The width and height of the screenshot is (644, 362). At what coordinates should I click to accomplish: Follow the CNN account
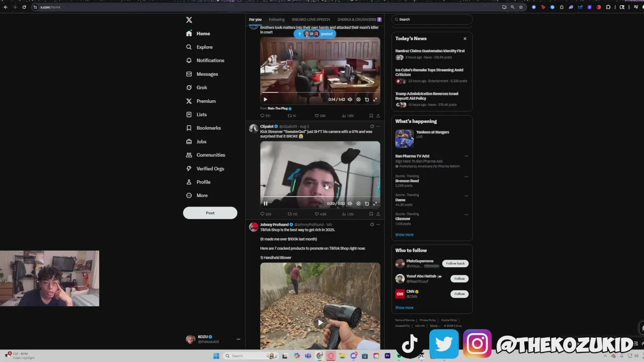tap(459, 294)
